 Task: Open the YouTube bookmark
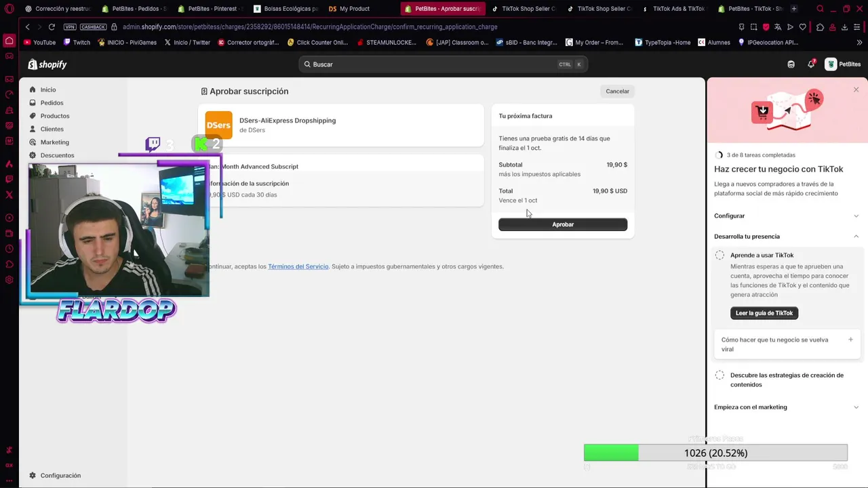(40, 42)
